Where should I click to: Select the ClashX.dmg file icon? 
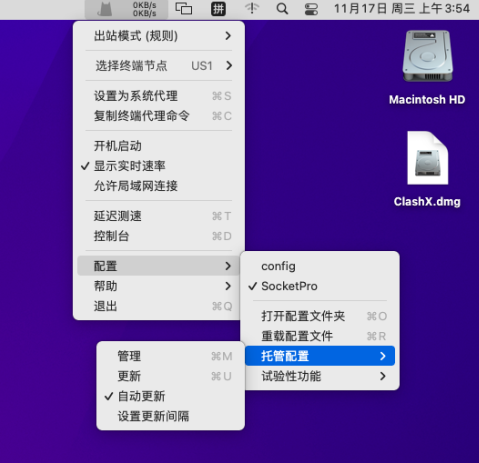[x=428, y=158]
